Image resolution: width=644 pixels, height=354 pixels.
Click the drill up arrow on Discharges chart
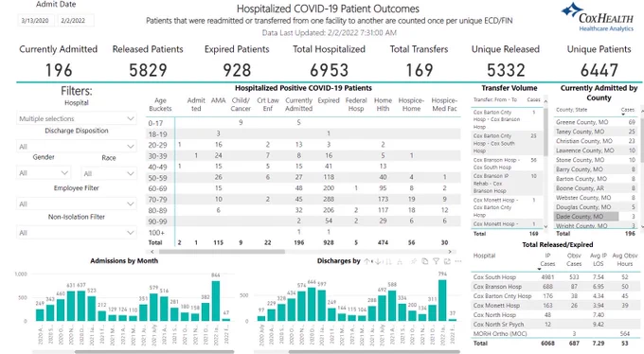pos(367,261)
